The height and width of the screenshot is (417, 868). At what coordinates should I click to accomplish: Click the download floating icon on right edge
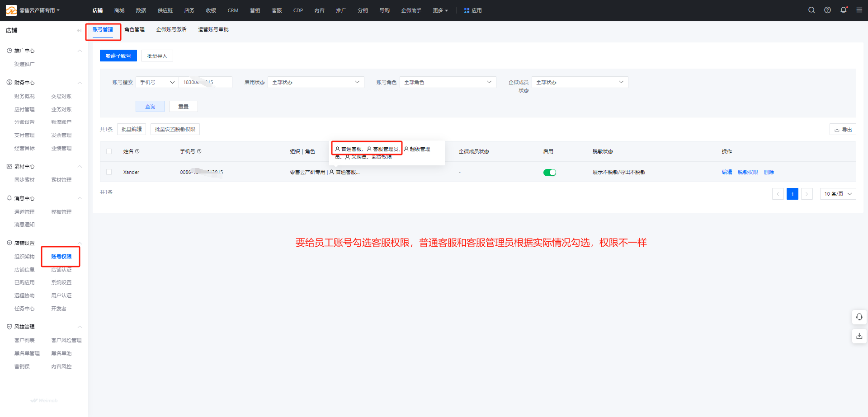tap(859, 336)
